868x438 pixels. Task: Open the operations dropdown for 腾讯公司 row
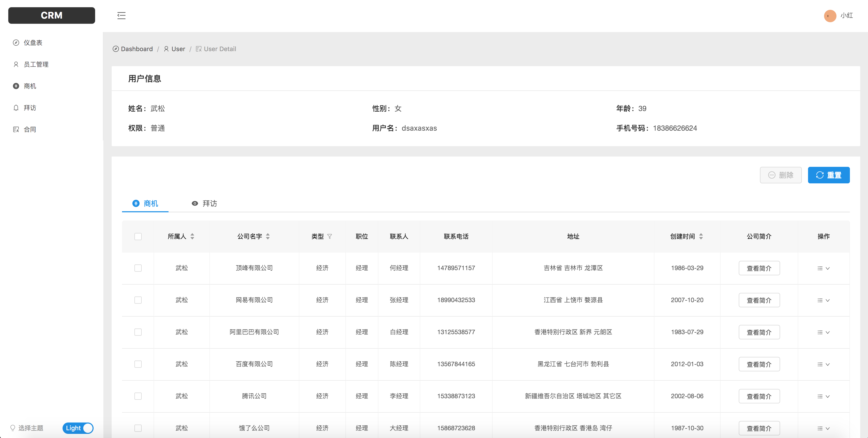[x=823, y=396]
